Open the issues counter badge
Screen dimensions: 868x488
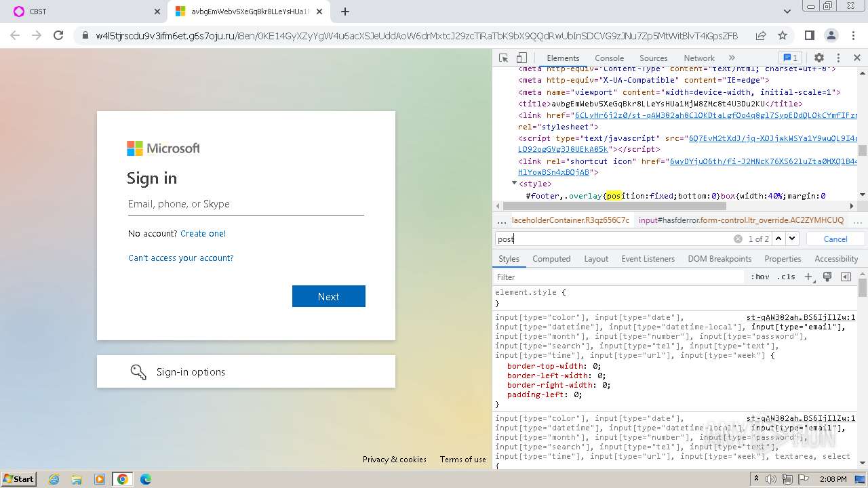pos(790,58)
